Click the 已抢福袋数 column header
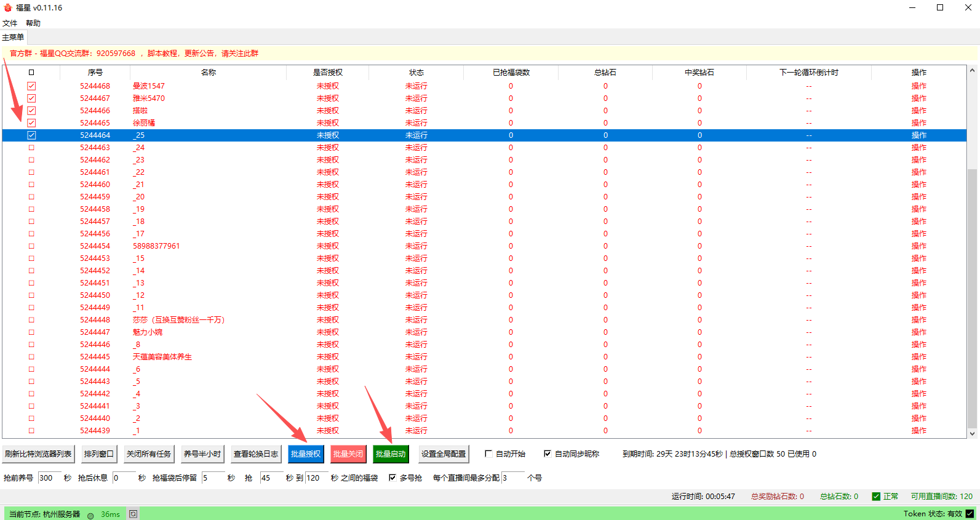 coord(511,73)
